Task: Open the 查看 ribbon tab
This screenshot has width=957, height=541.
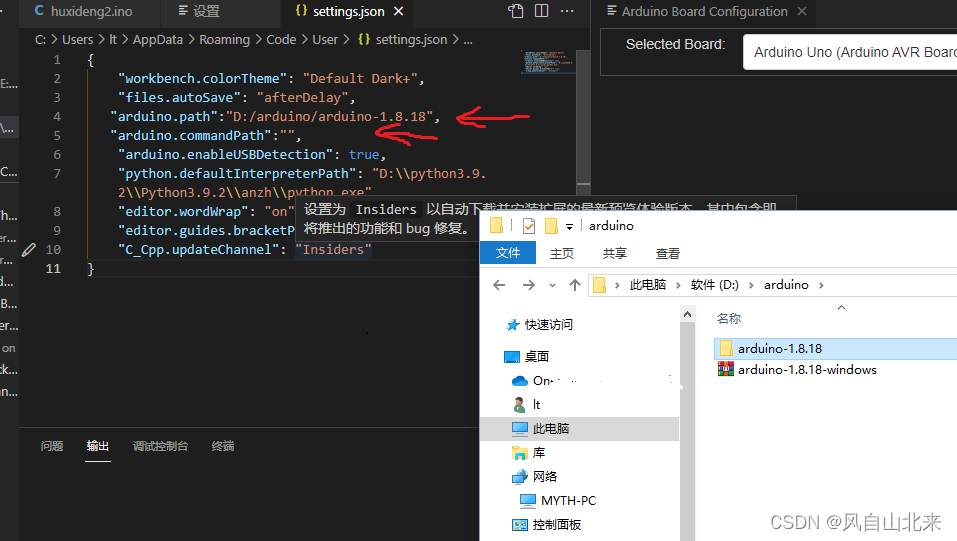Action: click(x=668, y=253)
